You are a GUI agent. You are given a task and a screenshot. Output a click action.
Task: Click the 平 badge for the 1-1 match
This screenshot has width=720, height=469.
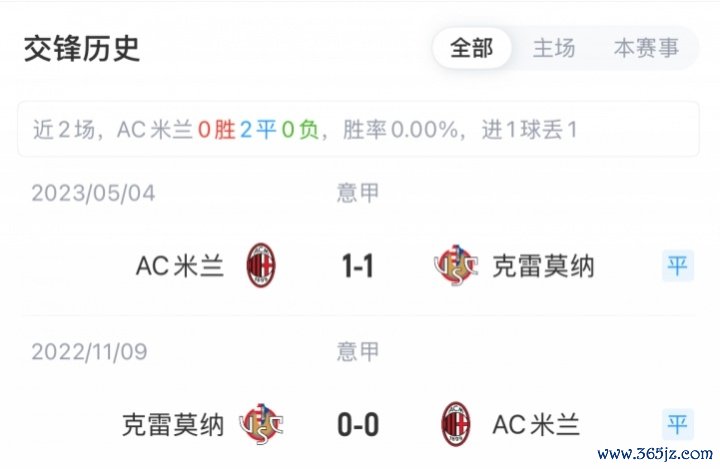(678, 266)
